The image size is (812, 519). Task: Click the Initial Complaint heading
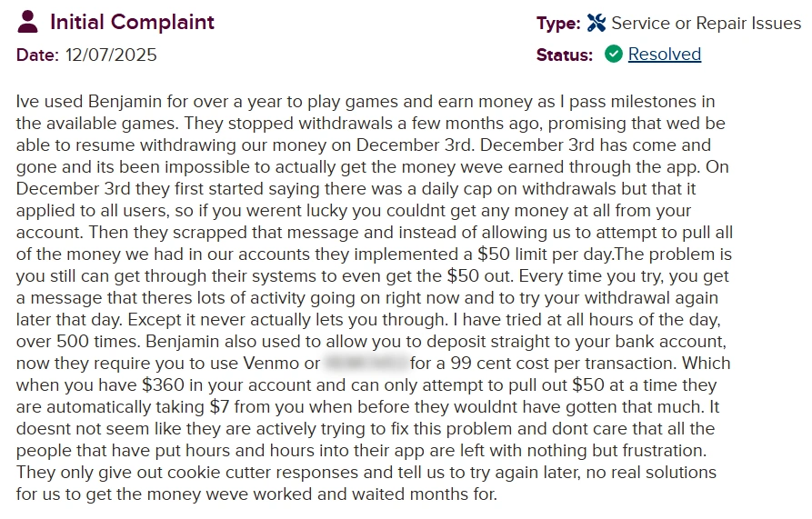[132, 22]
